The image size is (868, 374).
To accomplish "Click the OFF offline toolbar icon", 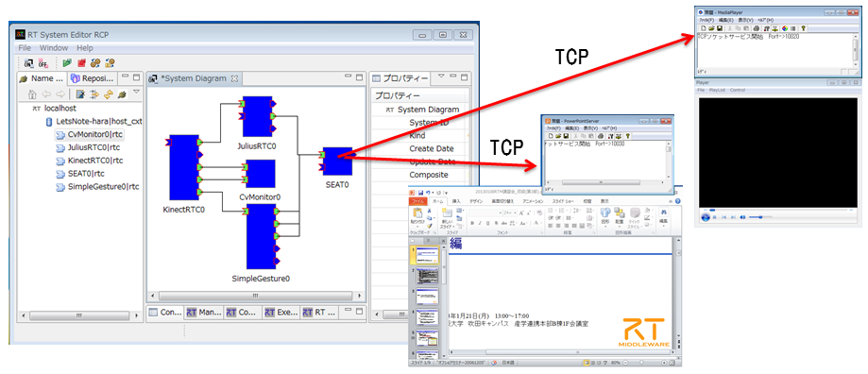I will pyautogui.click(x=43, y=63).
